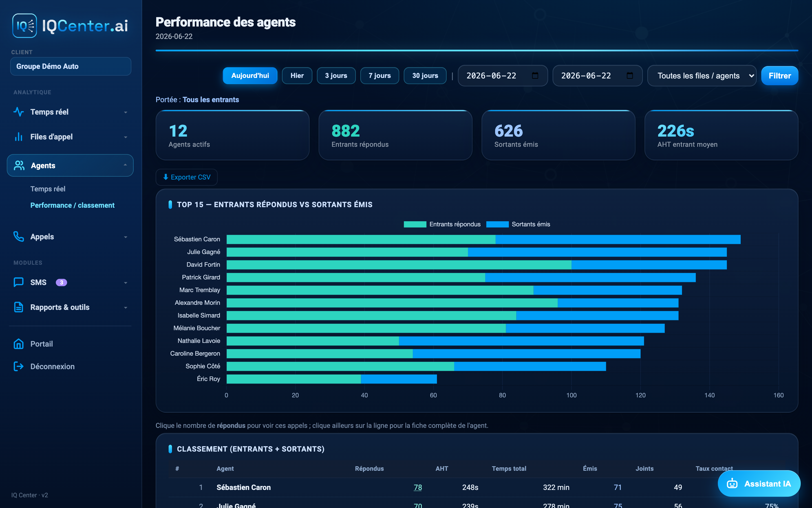812x508 pixels.
Task: Click the 626 Sortants émis card
Action: (558, 135)
